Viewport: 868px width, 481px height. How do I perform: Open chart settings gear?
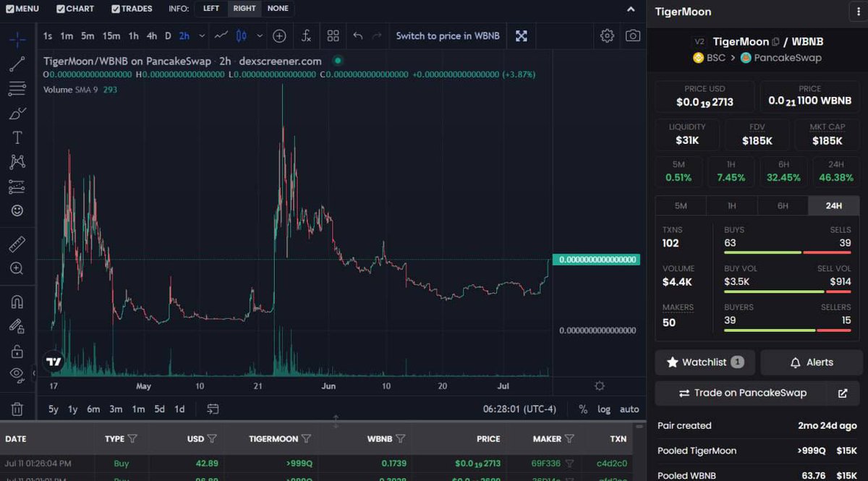(x=607, y=36)
